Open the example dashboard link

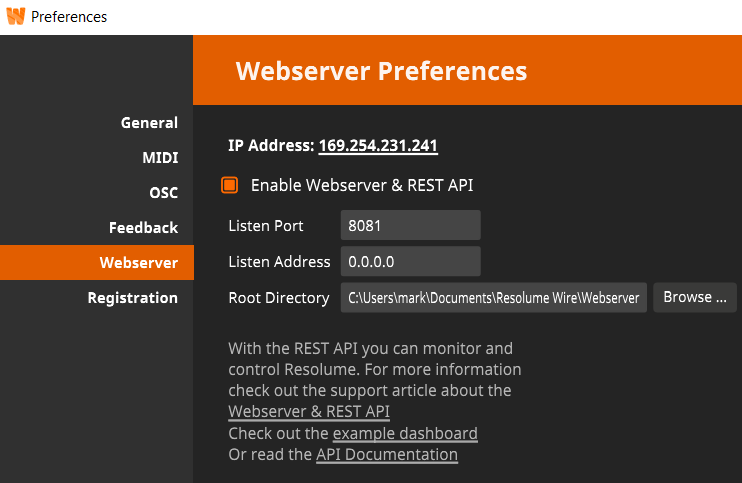[405, 433]
